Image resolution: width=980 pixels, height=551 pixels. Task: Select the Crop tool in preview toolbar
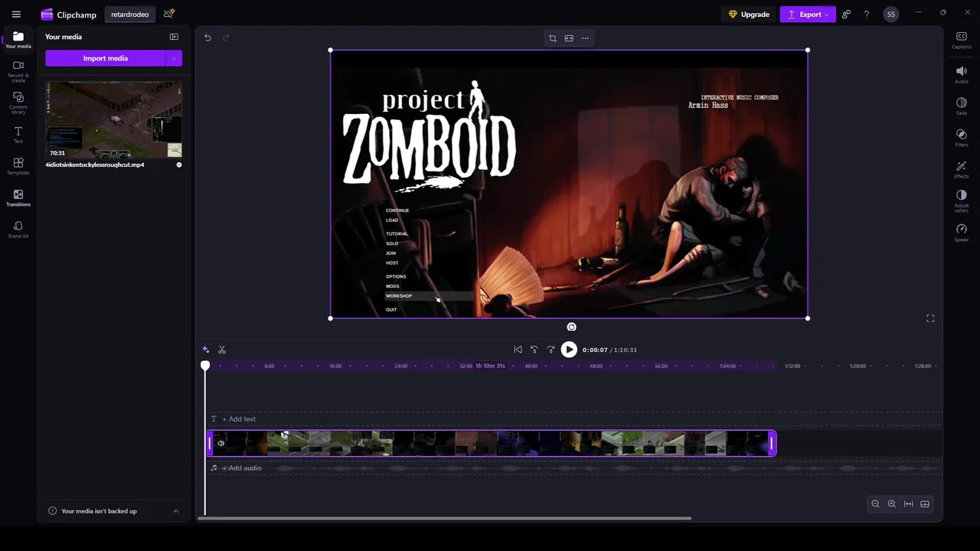pyautogui.click(x=552, y=38)
